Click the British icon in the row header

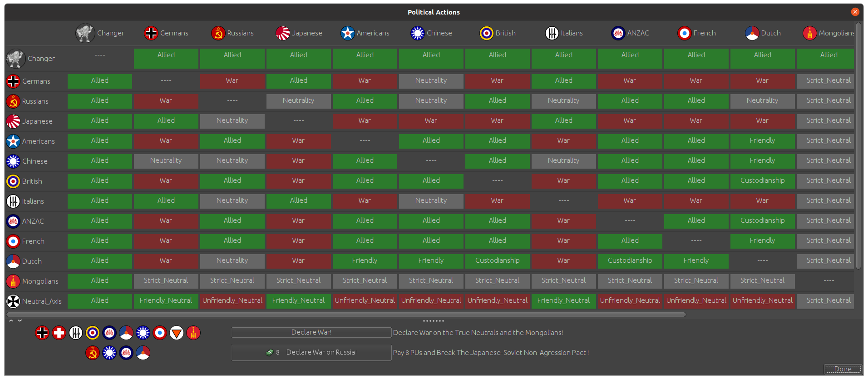13,181
